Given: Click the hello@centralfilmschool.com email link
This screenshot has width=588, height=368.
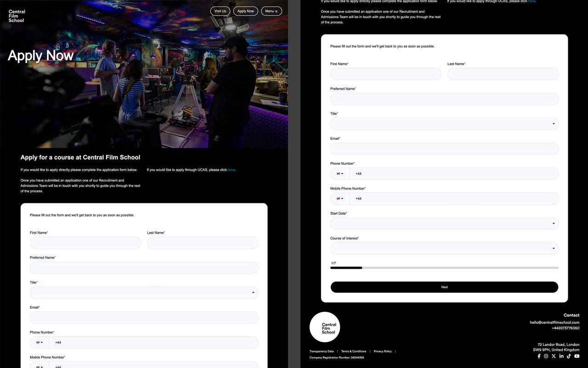Looking at the screenshot, I should [x=554, y=322].
